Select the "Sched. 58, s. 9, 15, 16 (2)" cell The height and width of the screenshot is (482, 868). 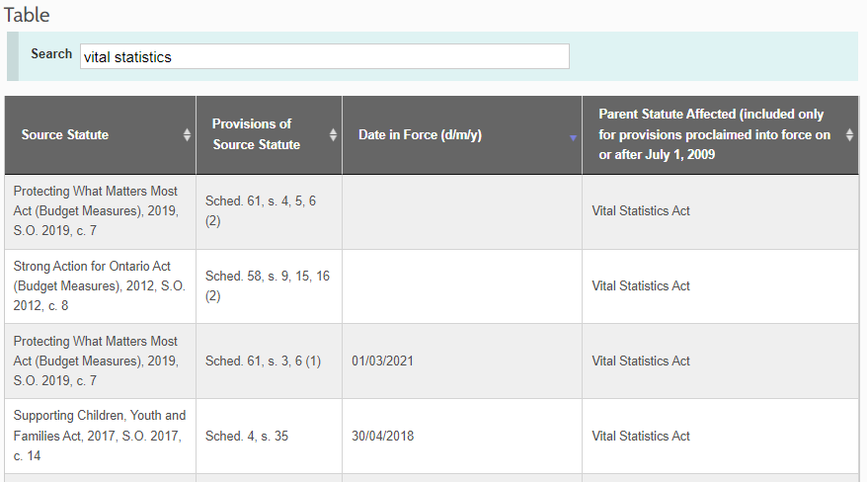[268, 286]
